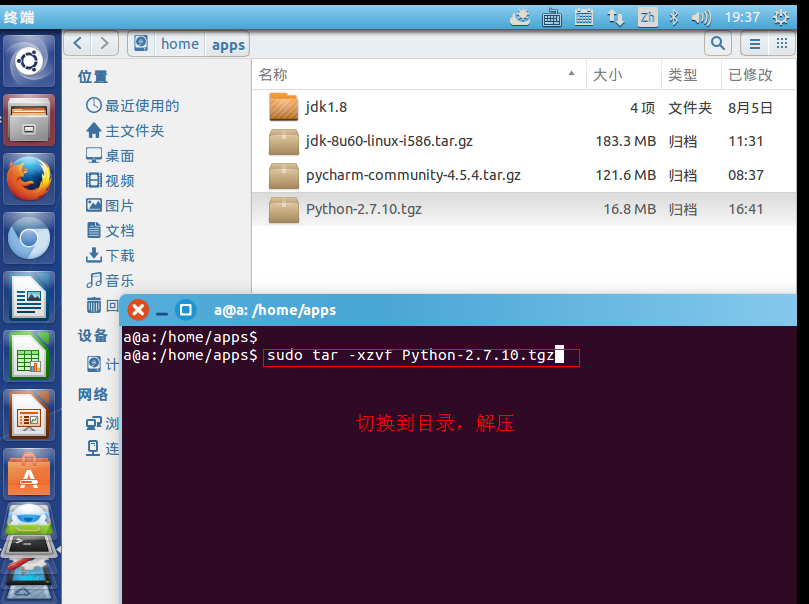
Task: Open the trash entry in sidebar
Action: click(102, 305)
